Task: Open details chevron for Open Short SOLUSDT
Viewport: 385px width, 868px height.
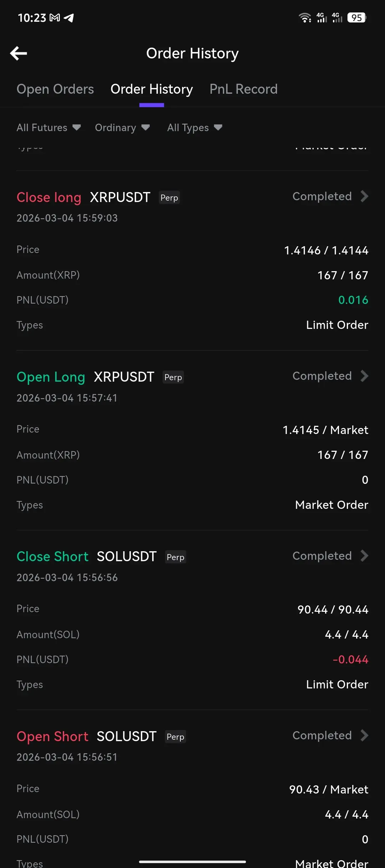Action: pos(364,735)
